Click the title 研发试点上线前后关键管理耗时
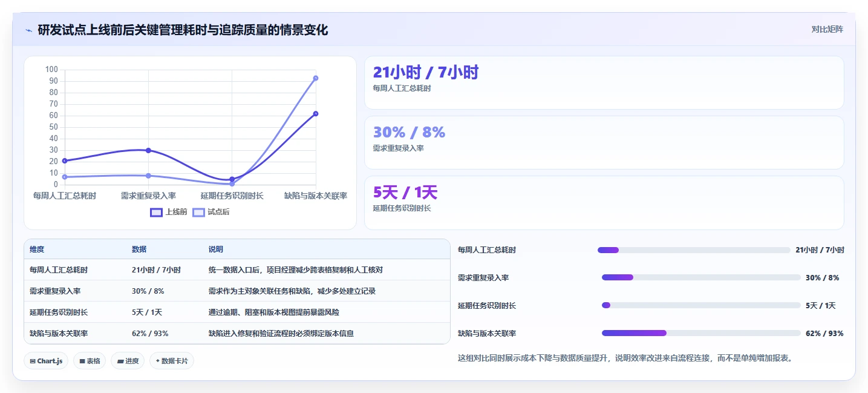This screenshot has height=393, width=868. [x=183, y=30]
